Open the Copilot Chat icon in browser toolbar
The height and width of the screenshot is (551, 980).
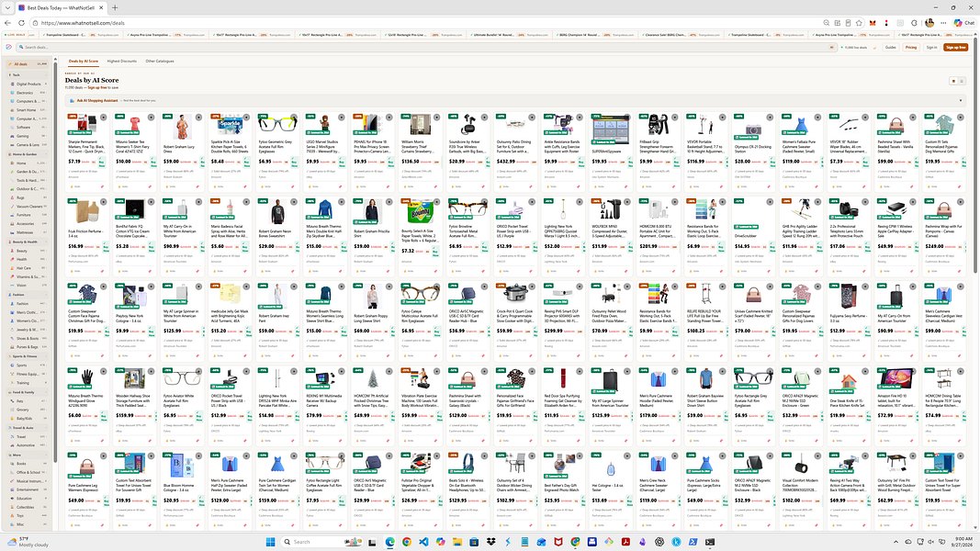click(x=963, y=23)
